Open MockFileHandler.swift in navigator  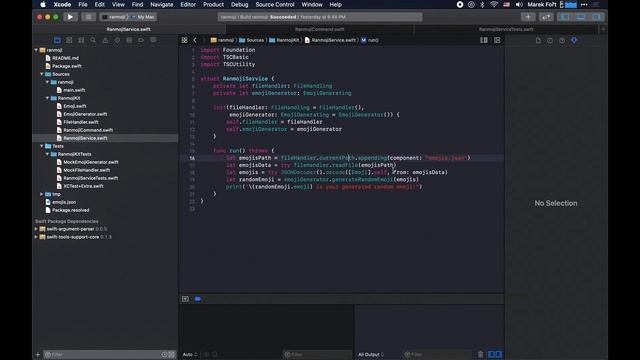87,170
